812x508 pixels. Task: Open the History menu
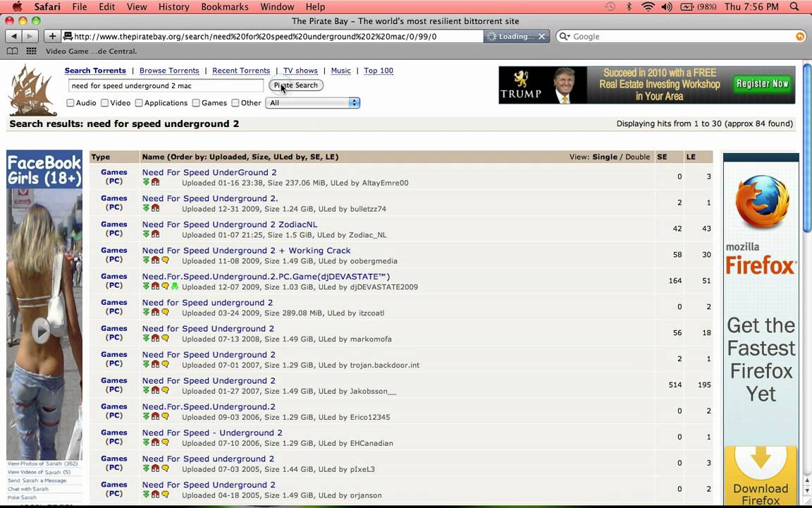pos(173,7)
